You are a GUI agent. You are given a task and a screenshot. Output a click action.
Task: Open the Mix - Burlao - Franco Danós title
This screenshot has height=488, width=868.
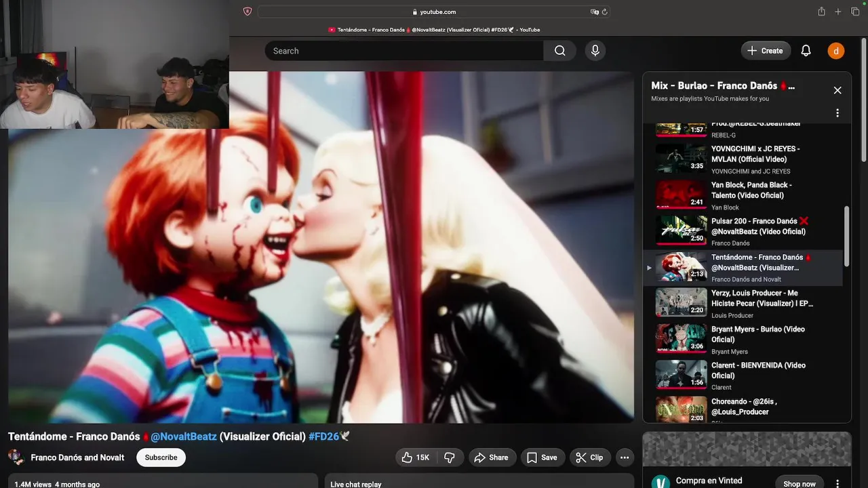coord(723,86)
